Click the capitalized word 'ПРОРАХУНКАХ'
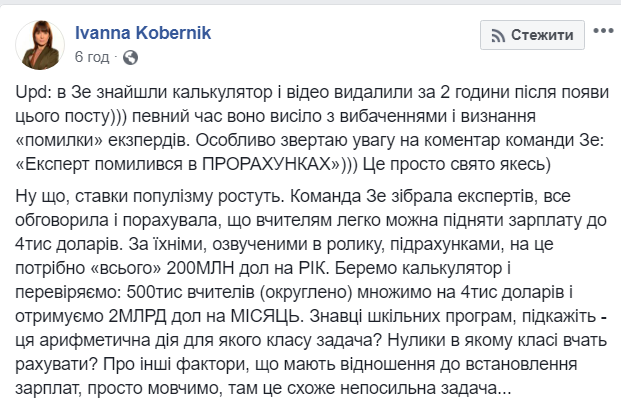Viewport: 621px width, 403px height. [268, 164]
